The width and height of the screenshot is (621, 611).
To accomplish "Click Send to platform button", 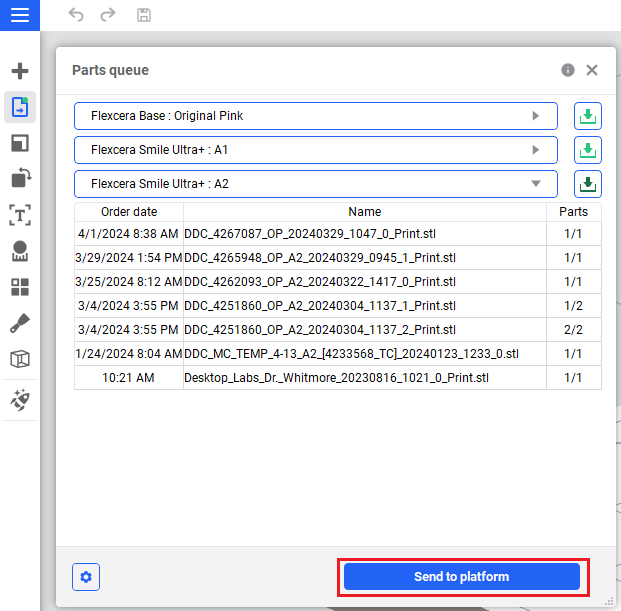I will [462, 577].
